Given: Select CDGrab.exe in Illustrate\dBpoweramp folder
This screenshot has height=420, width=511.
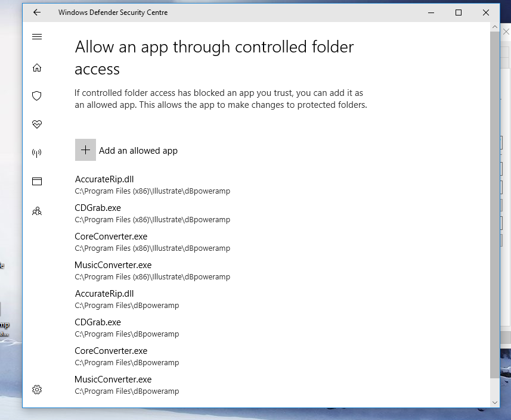Looking at the screenshot, I should [x=98, y=208].
